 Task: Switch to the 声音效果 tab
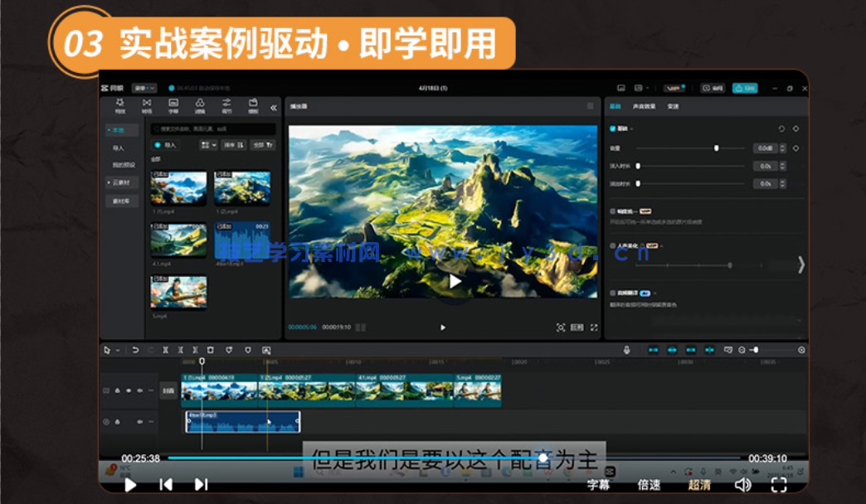tap(646, 106)
